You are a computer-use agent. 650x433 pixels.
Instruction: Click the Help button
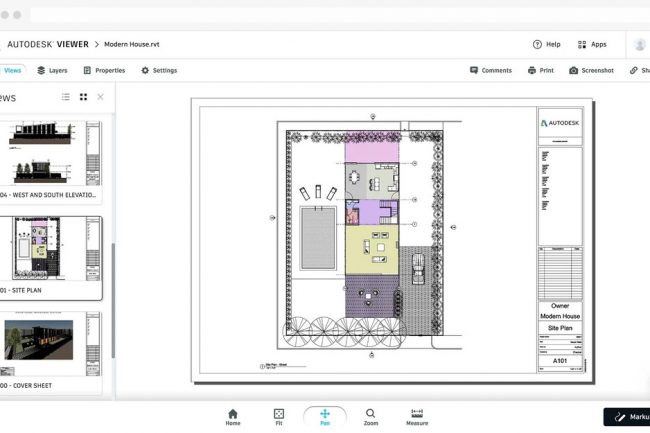(x=547, y=44)
